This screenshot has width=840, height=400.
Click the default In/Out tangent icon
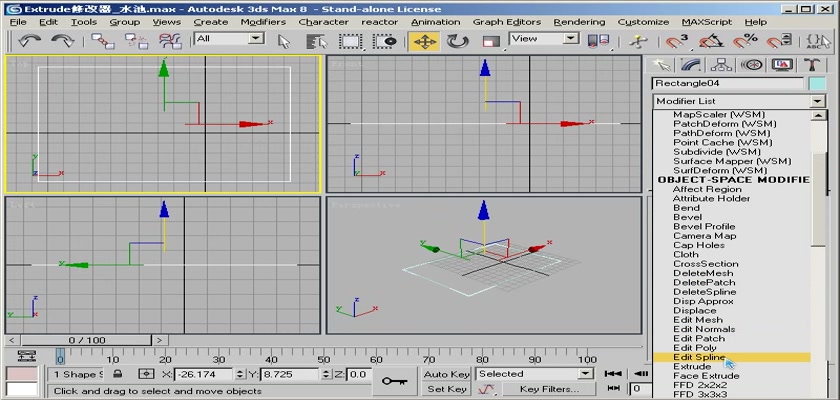[486, 389]
